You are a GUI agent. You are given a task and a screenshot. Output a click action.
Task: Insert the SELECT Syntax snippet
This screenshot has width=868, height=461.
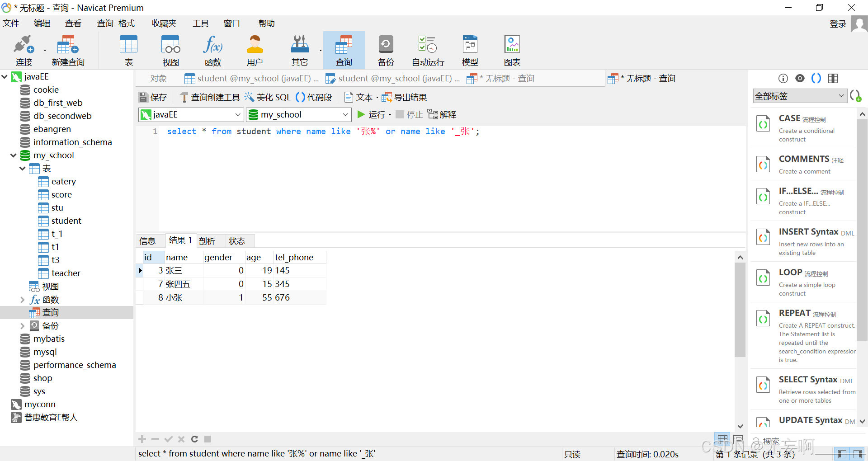click(x=804, y=389)
